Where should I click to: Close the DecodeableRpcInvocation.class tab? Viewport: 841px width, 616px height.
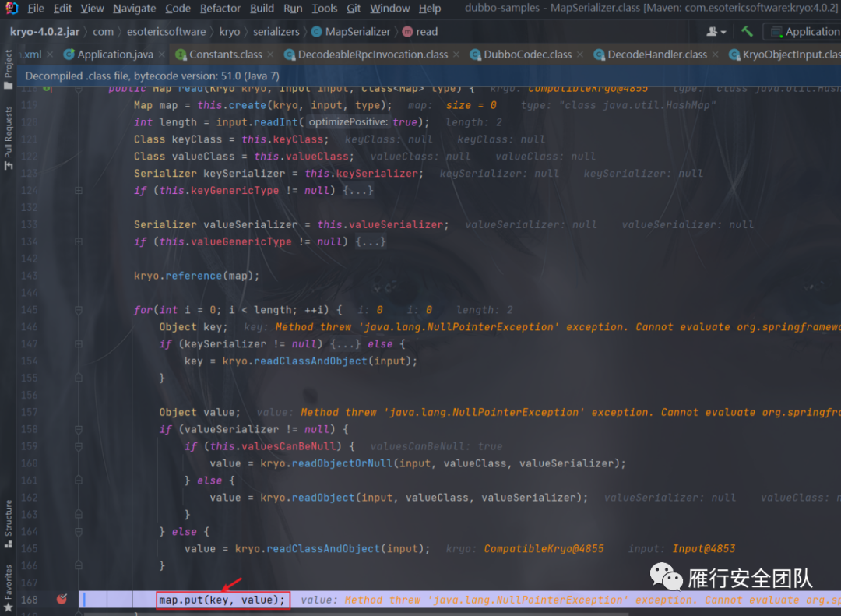click(456, 55)
